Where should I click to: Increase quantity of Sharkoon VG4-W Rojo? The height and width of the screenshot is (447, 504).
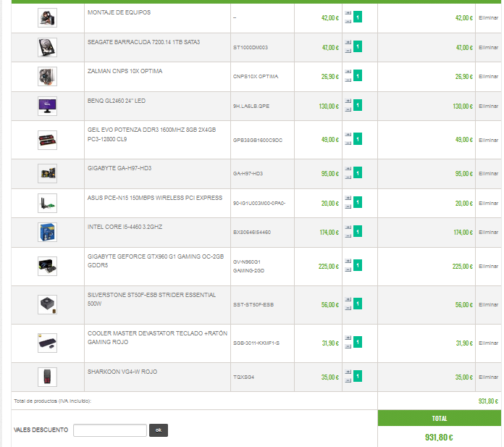[x=348, y=372]
